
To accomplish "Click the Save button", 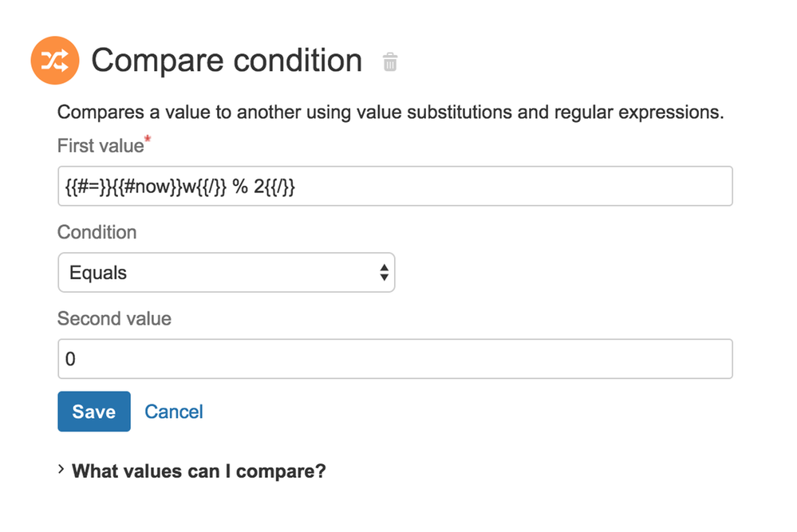I will pyautogui.click(x=94, y=412).
